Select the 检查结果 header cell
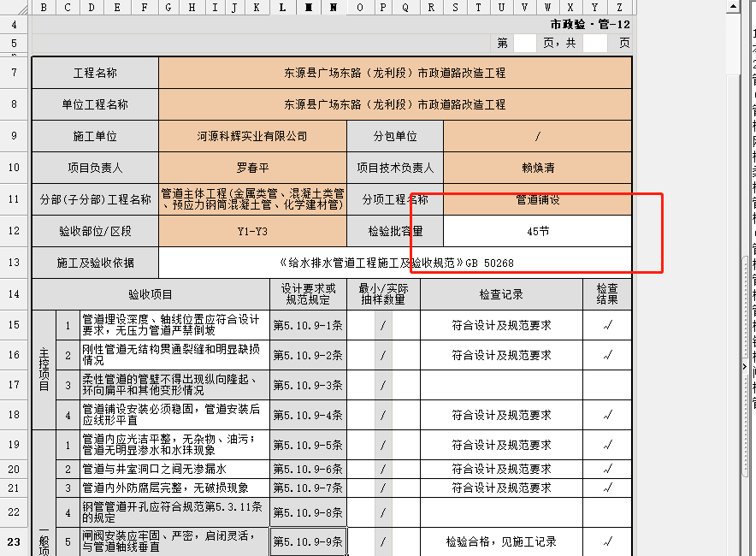Screen dimensions: 756x556 click(607, 294)
